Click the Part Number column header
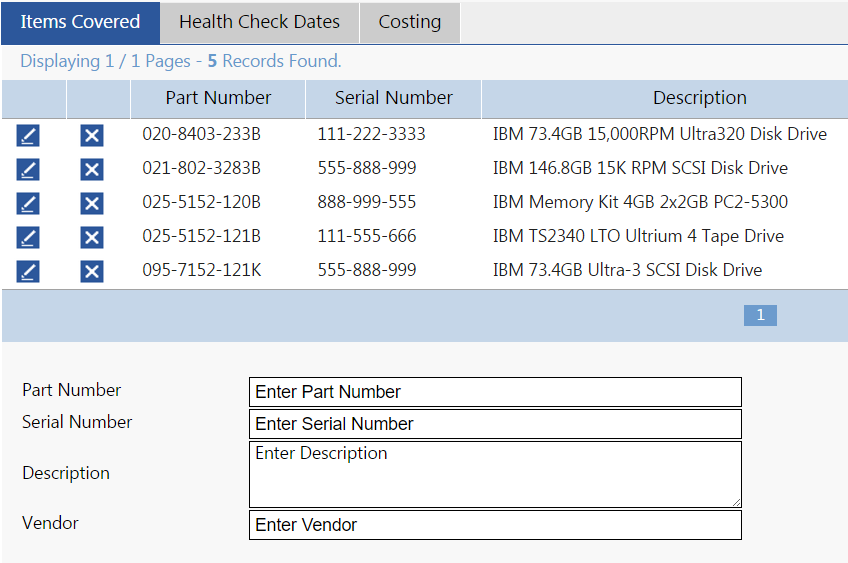This screenshot has width=848, height=563. point(218,98)
